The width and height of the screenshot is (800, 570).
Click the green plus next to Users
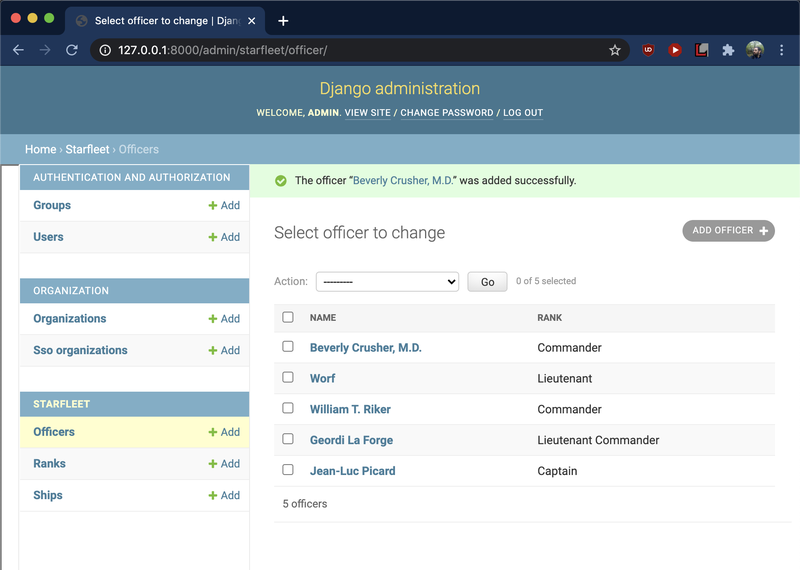tap(213, 237)
